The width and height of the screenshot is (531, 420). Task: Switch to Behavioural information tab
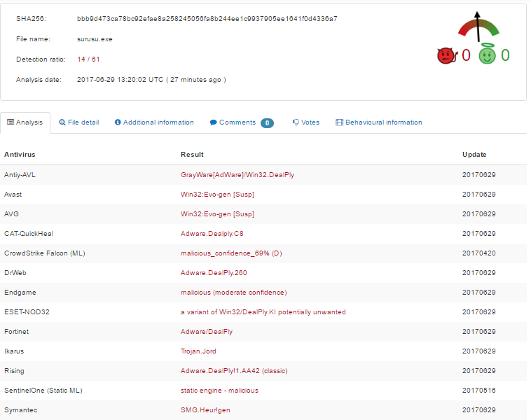[x=378, y=122]
